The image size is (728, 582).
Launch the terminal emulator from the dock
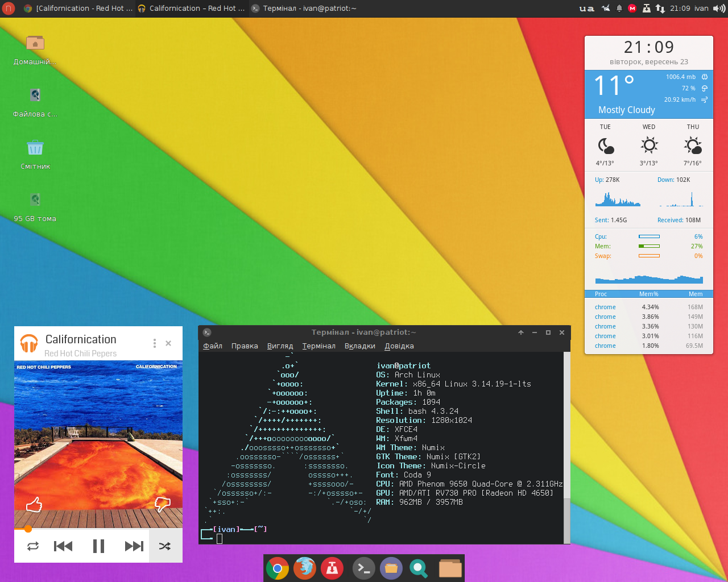pos(364,568)
